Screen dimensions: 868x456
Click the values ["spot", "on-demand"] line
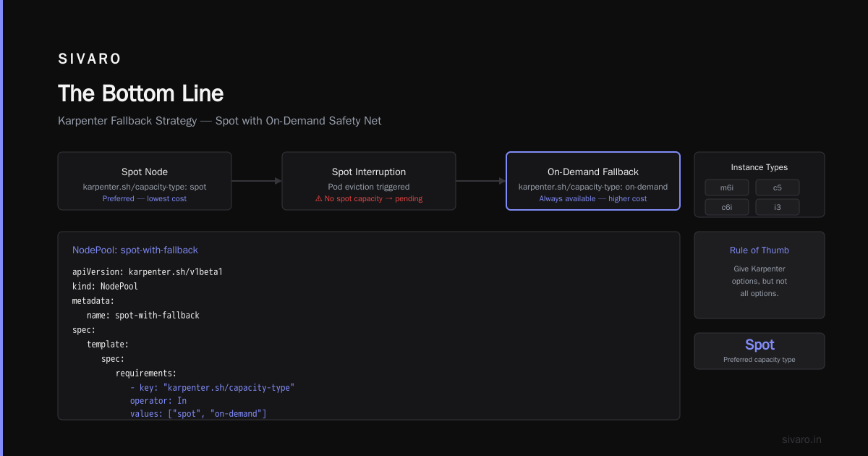199,413
